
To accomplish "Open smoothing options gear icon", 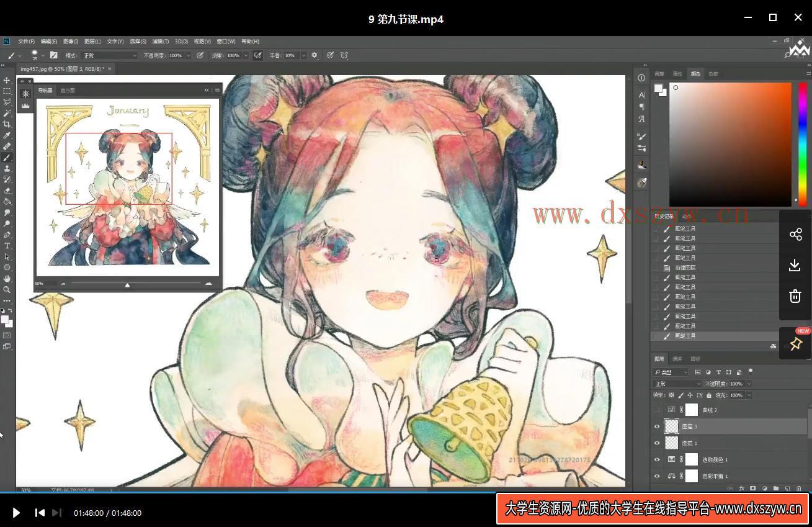I will click(315, 55).
